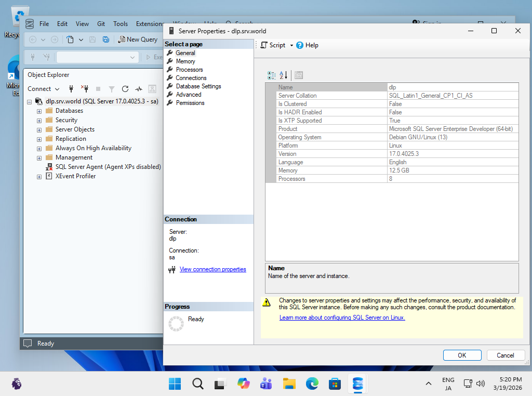Collapse the dlp.srv.world server node

click(30, 101)
